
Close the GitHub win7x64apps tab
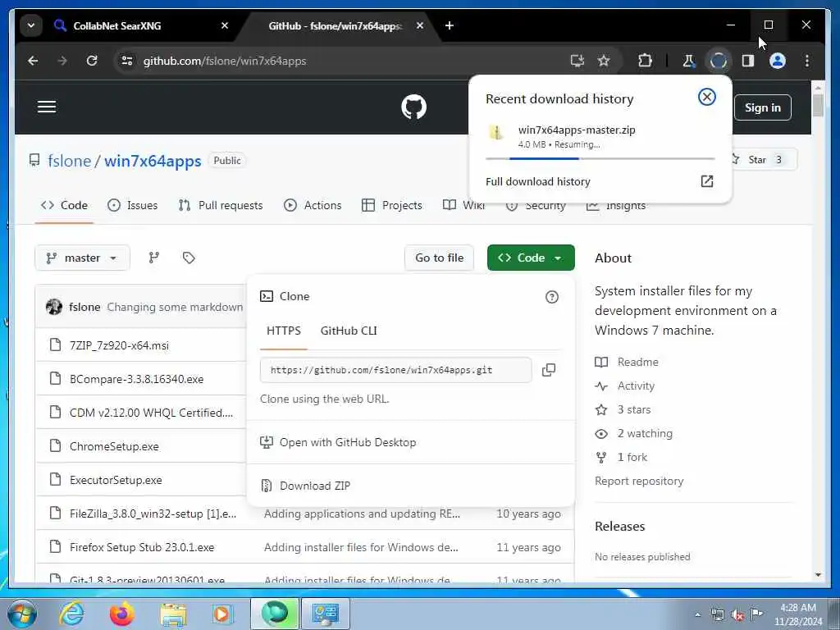[420, 25]
